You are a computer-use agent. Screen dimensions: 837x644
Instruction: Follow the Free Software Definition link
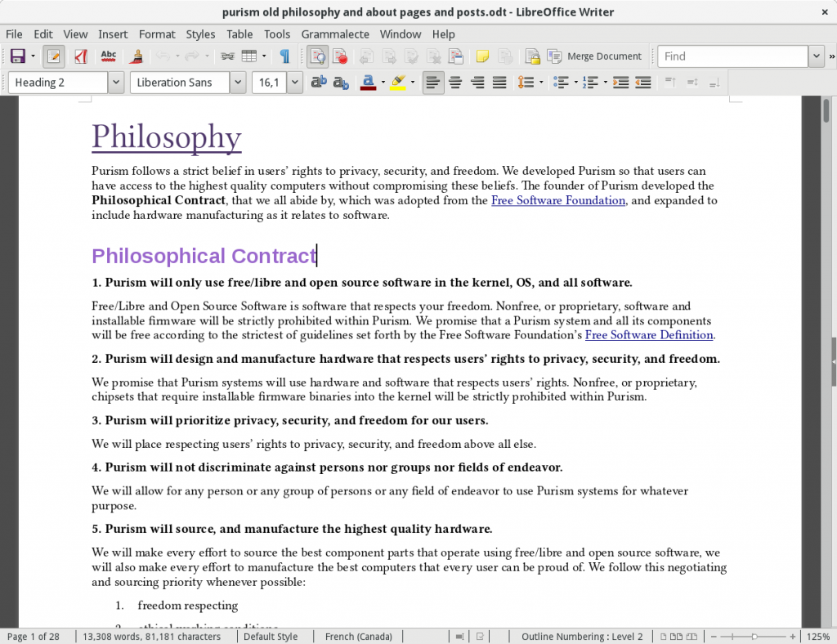[x=649, y=334]
